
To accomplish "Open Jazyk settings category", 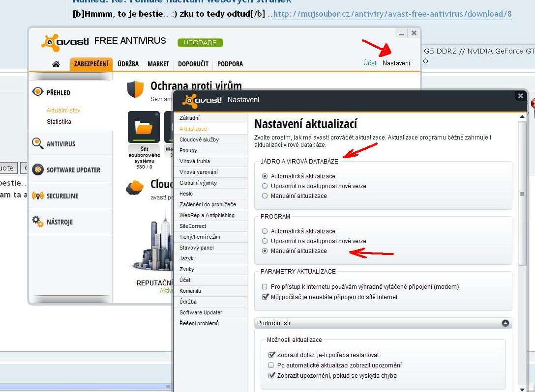I will [x=210, y=258].
